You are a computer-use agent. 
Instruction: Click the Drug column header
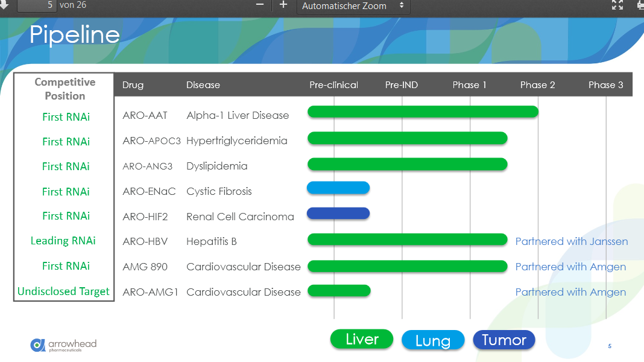[133, 86]
